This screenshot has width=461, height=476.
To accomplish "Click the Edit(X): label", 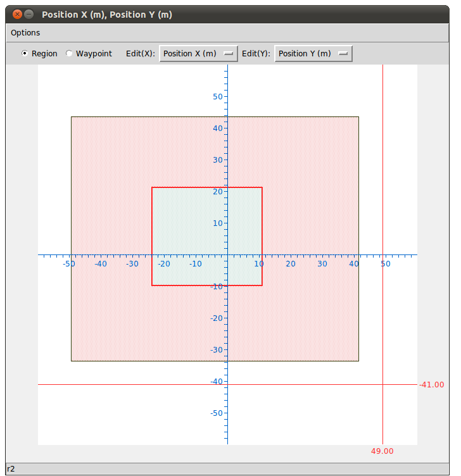I will (x=141, y=53).
